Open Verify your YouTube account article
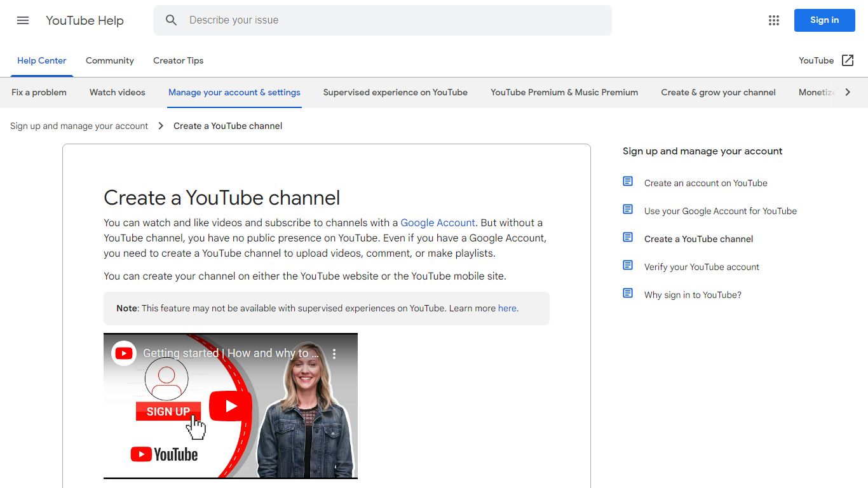Viewport: 868px width, 488px height. pos(702,267)
